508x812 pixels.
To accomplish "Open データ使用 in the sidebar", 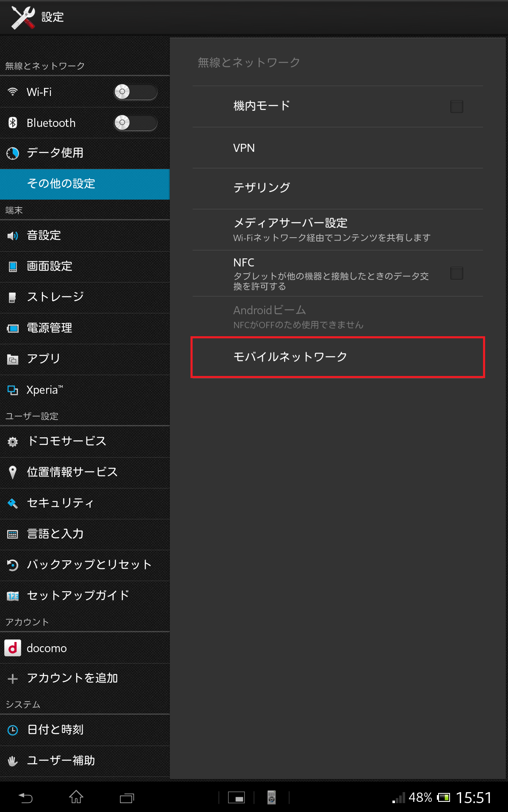I will coord(85,153).
